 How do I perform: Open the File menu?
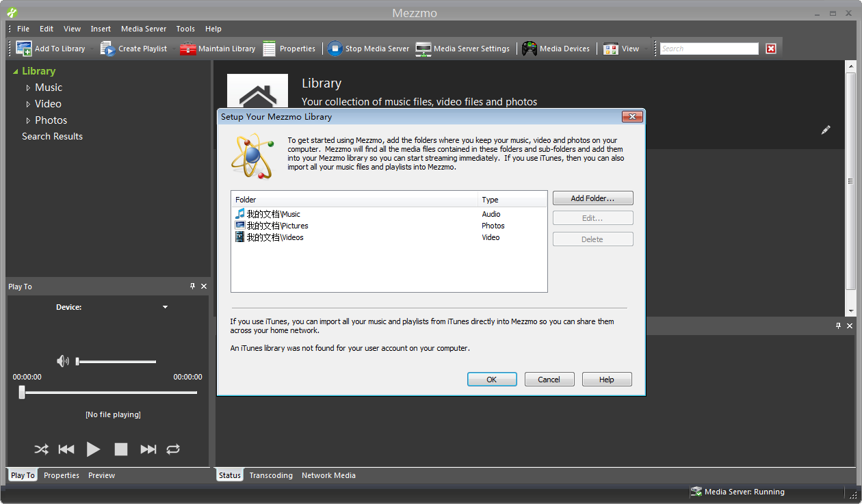coord(23,29)
